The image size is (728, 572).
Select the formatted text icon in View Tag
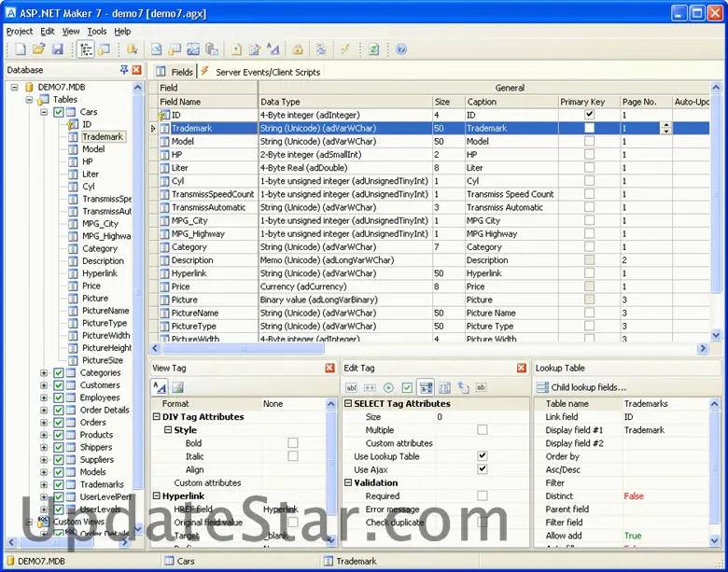[160, 386]
